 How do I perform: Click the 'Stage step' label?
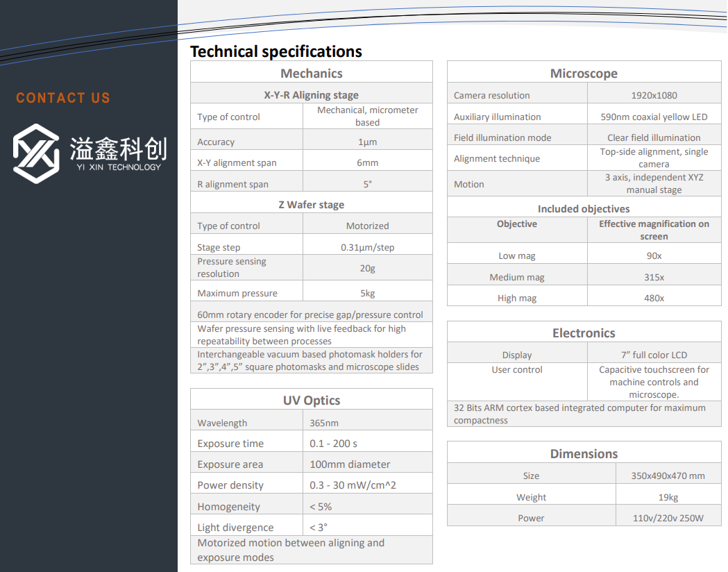click(x=219, y=247)
